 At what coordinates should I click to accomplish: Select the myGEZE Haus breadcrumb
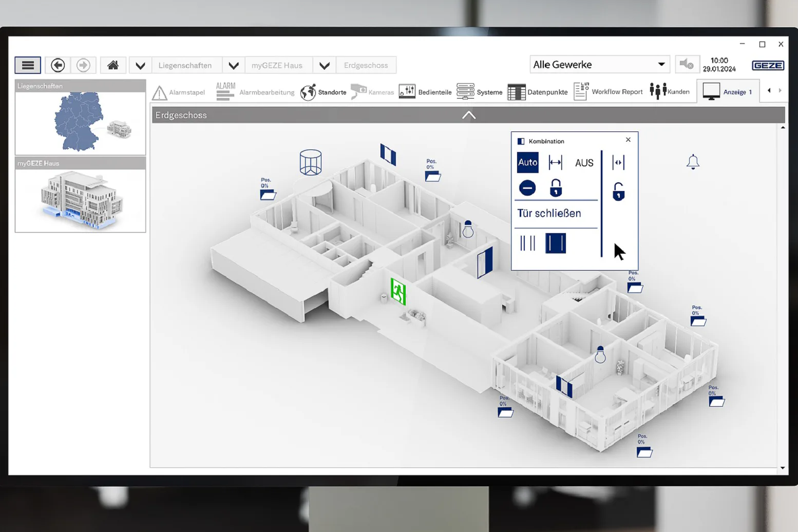[x=277, y=66]
